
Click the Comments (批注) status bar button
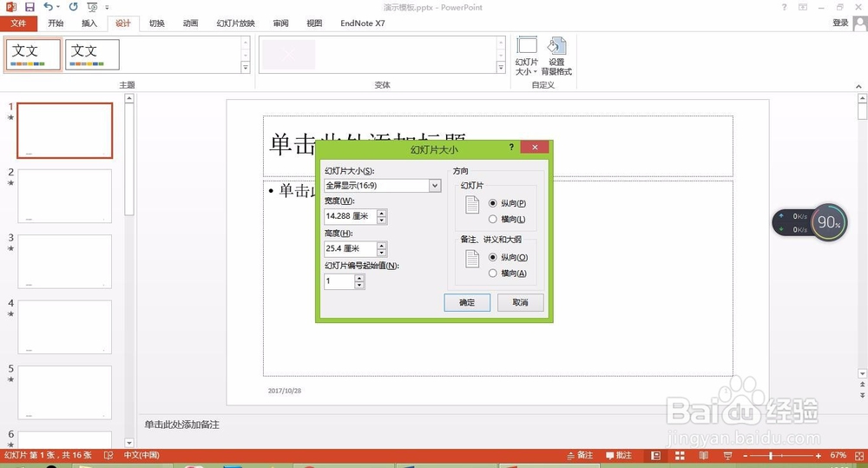(618, 455)
